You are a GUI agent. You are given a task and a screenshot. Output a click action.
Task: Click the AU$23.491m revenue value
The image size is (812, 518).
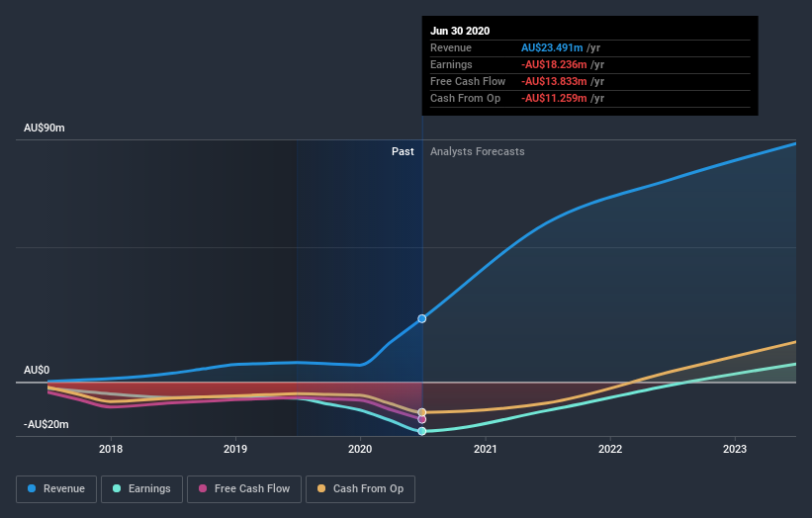click(552, 47)
